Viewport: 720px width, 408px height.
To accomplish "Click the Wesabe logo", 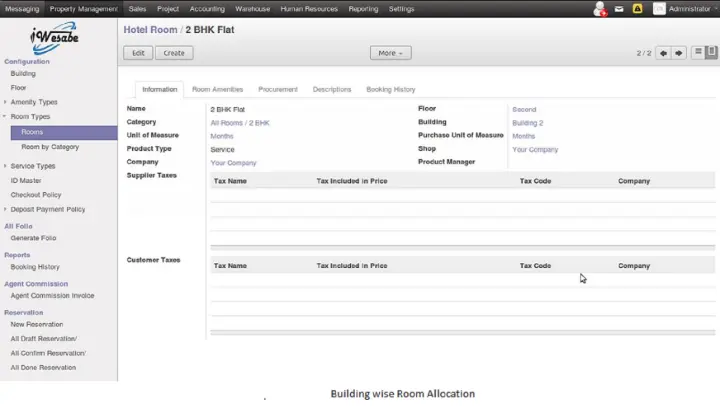I will tap(57, 39).
